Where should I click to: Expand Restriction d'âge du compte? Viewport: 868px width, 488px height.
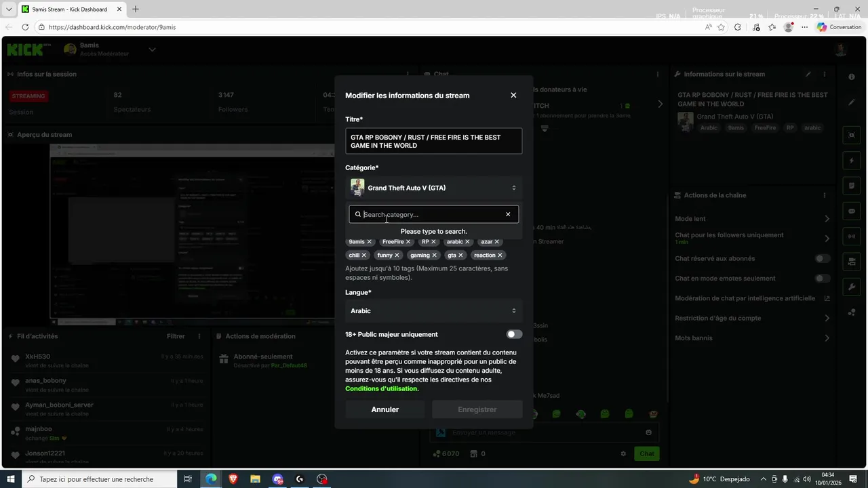[x=827, y=318]
